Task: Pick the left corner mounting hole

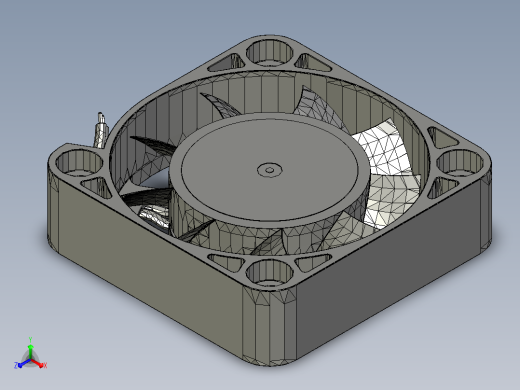Action: click(79, 163)
